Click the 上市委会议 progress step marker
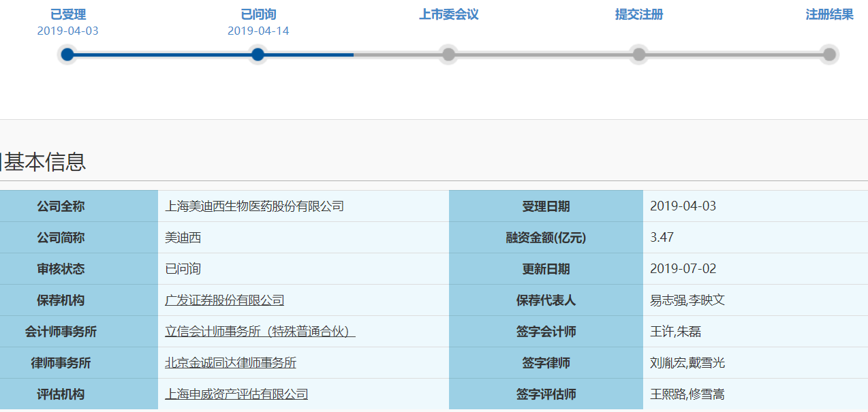The width and height of the screenshot is (868, 412). [448, 54]
